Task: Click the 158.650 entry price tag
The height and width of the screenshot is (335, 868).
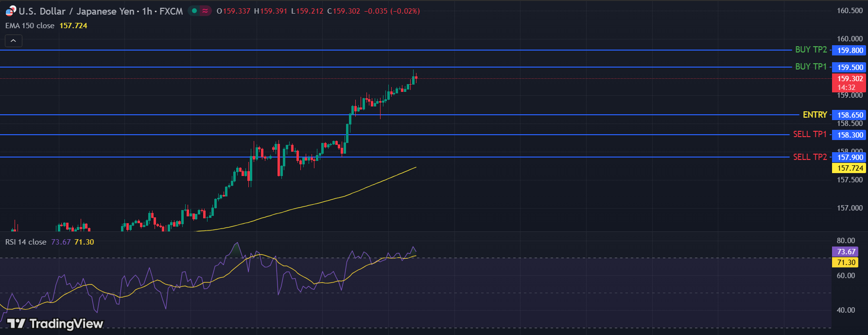Action: 850,115
